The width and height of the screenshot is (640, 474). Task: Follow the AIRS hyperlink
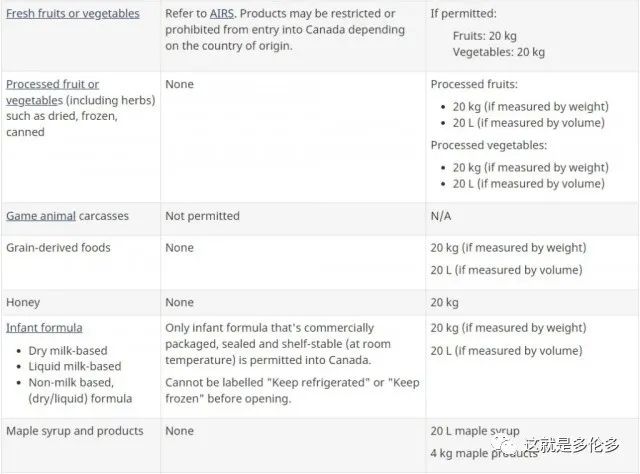pos(222,13)
